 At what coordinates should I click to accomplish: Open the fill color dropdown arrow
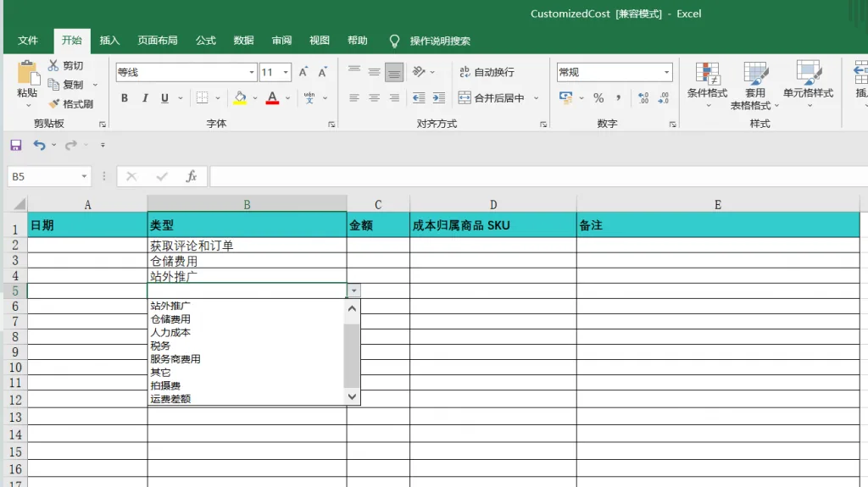coord(255,98)
